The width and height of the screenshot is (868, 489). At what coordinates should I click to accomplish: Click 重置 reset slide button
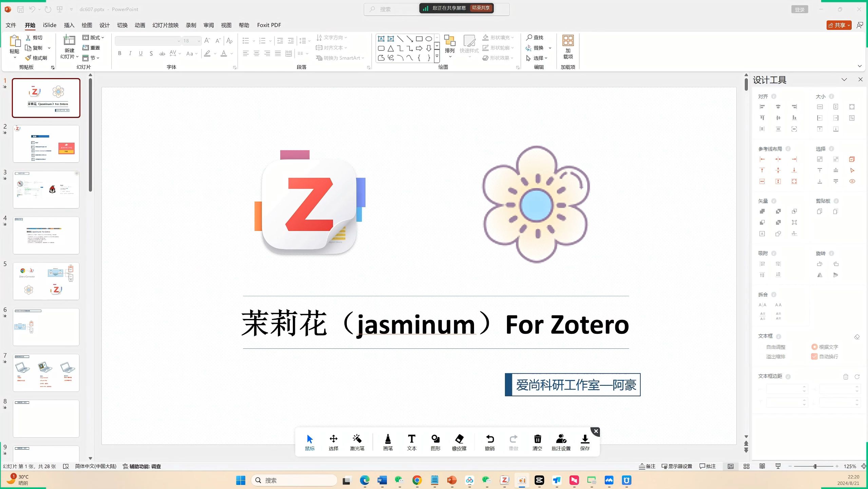[x=91, y=48]
